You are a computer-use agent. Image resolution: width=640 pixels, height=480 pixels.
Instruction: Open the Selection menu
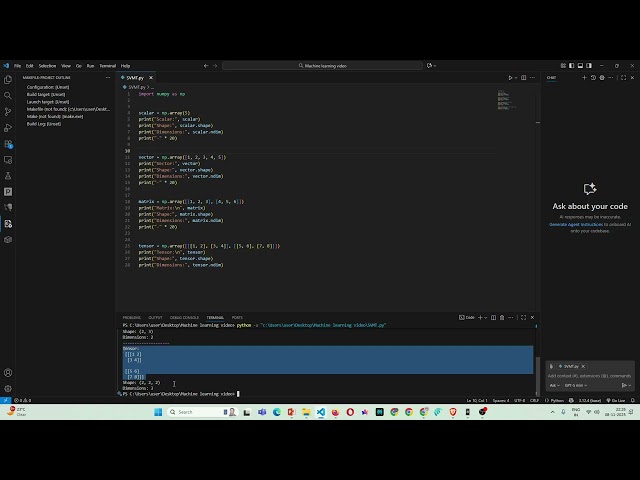47,66
